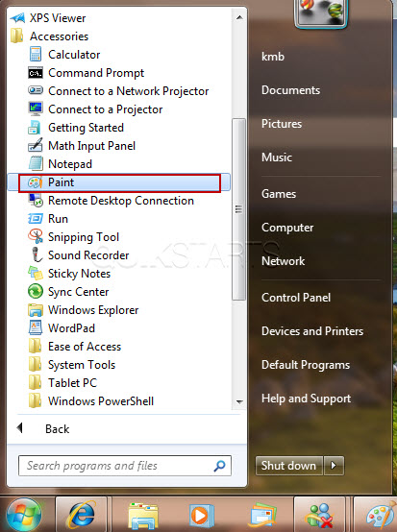Open Default Programs
397x532 pixels.
[306, 365]
